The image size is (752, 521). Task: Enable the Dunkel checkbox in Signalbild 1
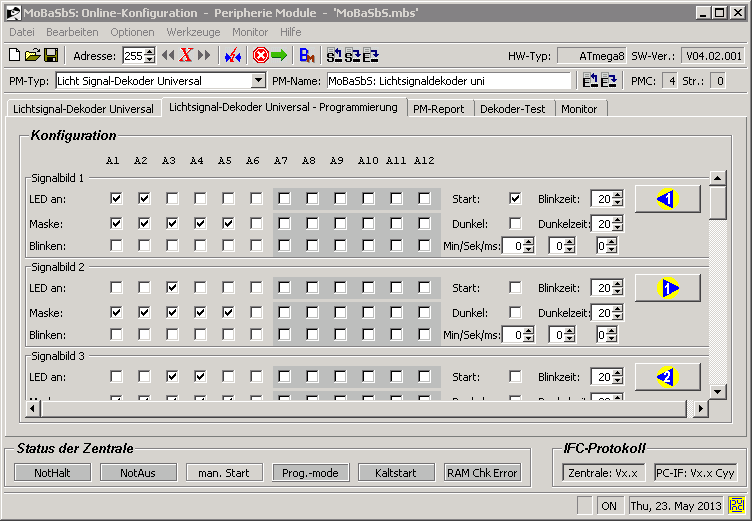coord(516,223)
